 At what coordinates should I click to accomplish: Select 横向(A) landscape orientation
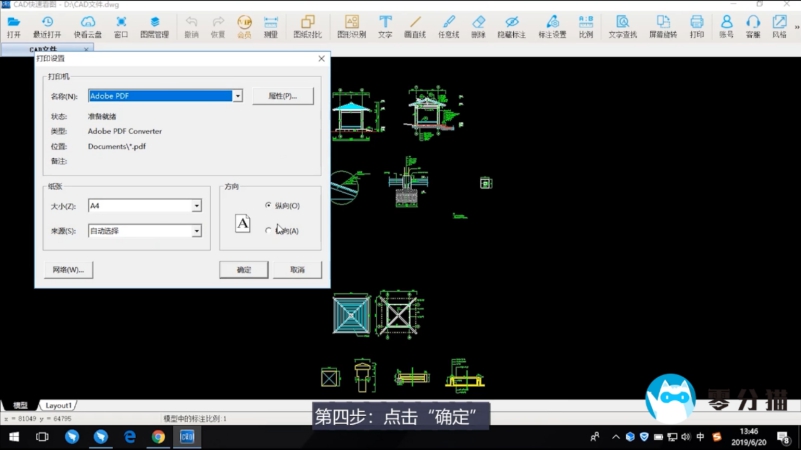[x=269, y=231]
